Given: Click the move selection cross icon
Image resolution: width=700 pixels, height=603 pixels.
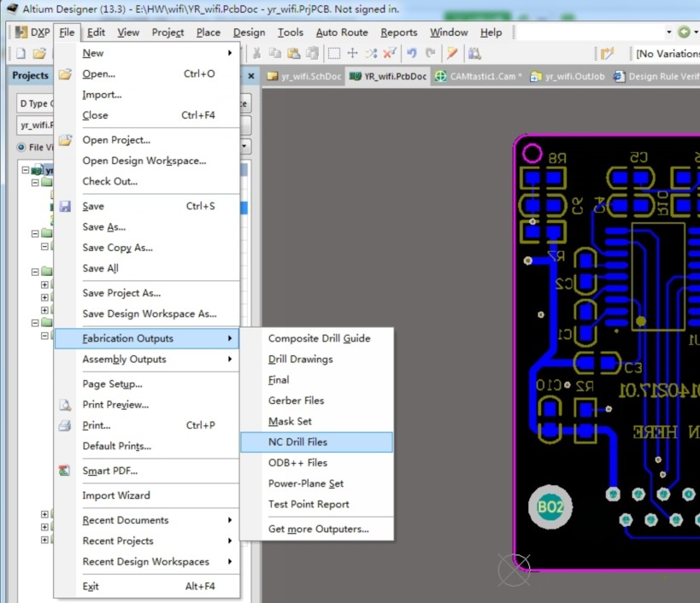Looking at the screenshot, I should point(353,54).
